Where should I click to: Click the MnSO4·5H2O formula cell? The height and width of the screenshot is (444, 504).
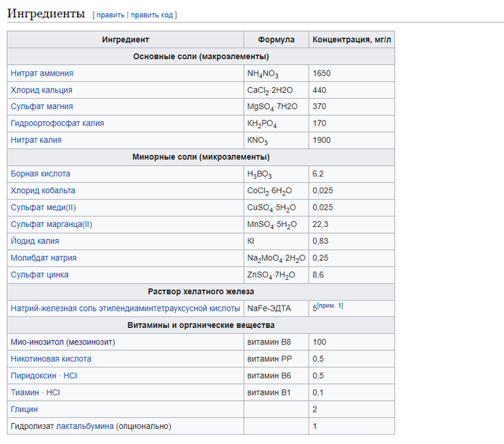point(276,224)
